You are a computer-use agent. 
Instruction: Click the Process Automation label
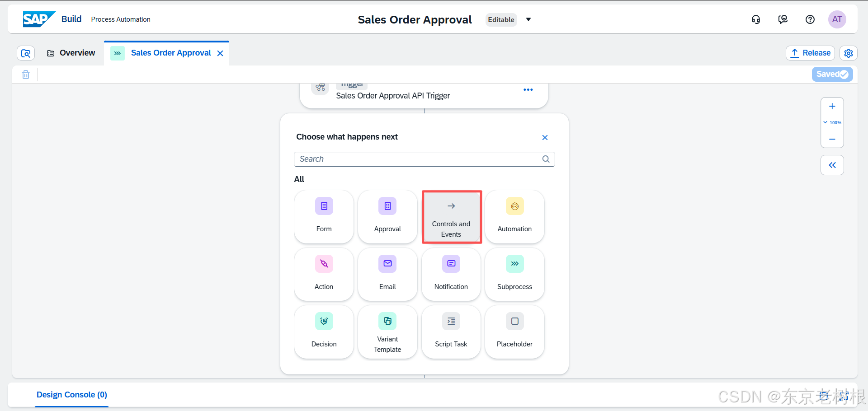click(121, 19)
